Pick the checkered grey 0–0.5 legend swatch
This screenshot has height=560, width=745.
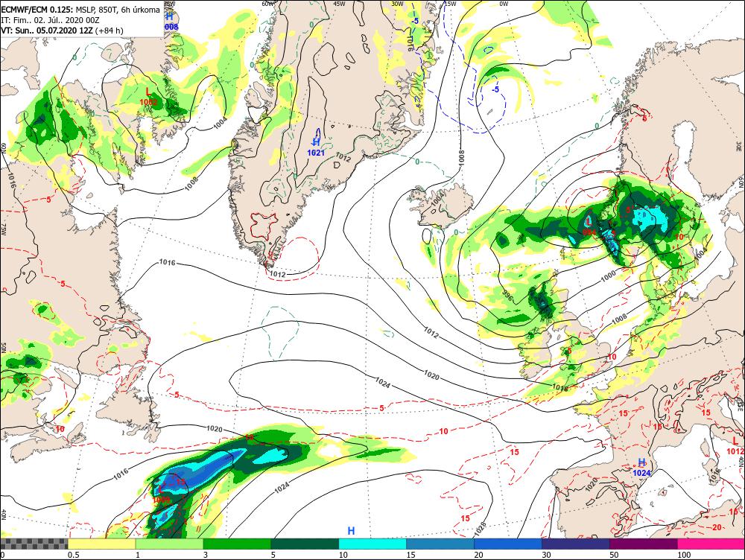34,544
